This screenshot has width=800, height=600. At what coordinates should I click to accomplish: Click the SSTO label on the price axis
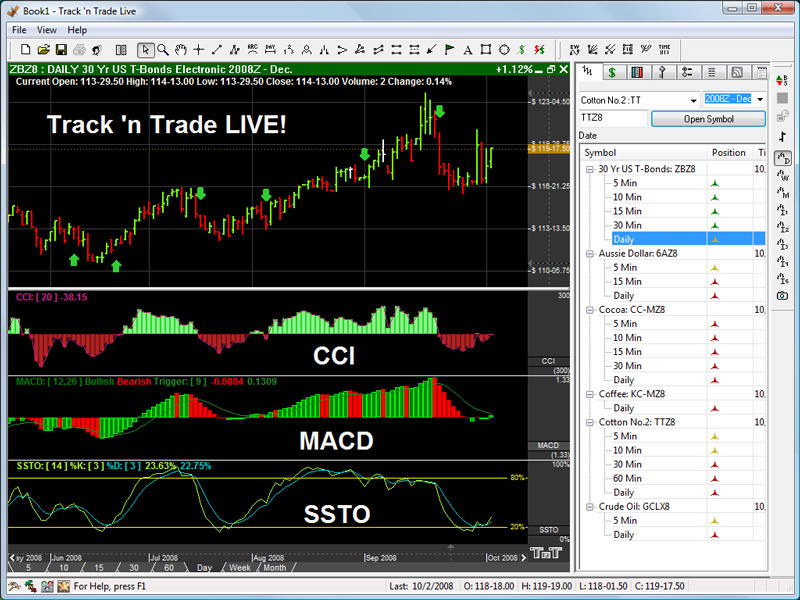[x=548, y=530]
